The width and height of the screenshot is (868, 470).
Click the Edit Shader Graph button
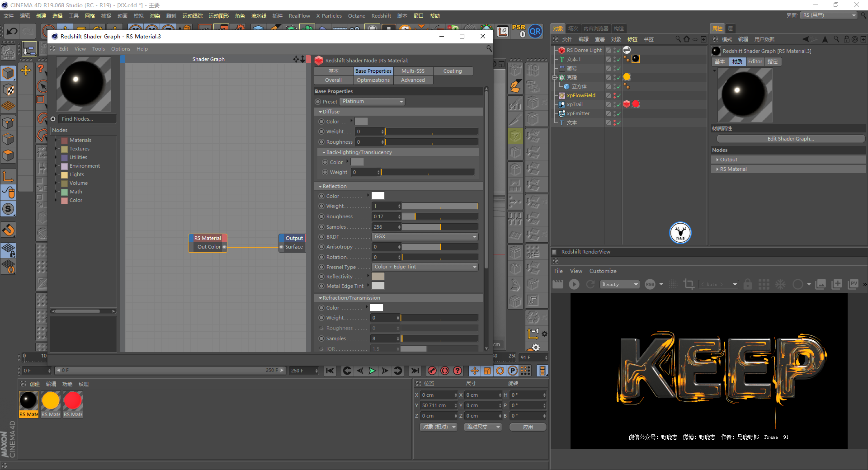coord(790,139)
